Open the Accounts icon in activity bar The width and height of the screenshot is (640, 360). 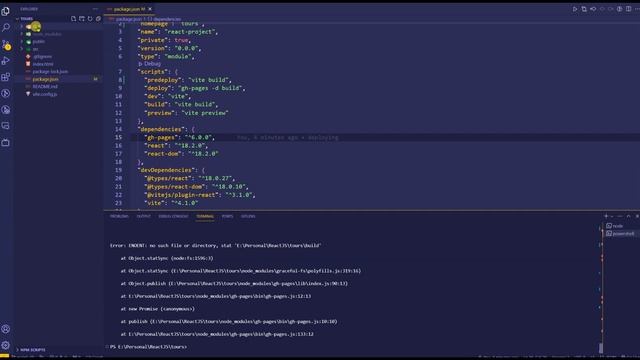pyautogui.click(x=6, y=329)
